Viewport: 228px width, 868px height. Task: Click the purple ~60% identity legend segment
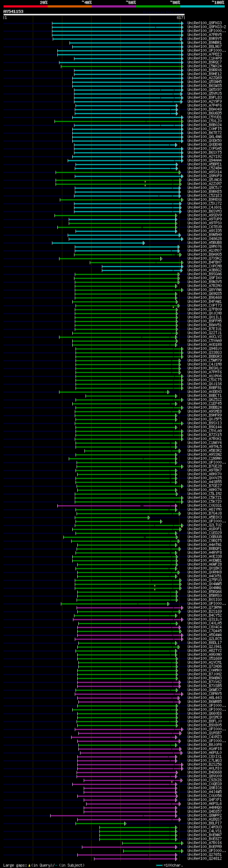coord(114,6)
